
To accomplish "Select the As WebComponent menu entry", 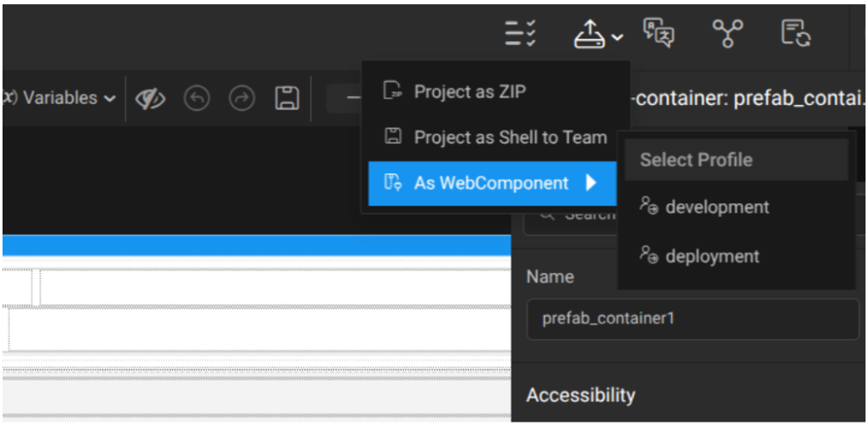I will (490, 183).
